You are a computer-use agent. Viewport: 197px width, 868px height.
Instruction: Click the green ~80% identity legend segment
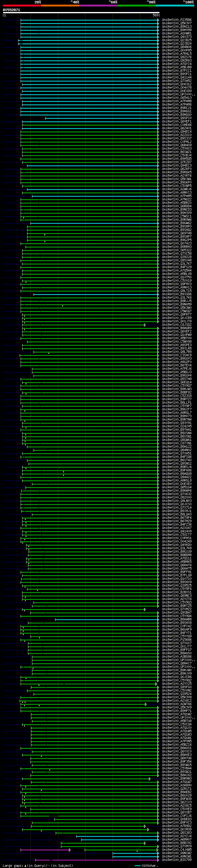(137, 6)
